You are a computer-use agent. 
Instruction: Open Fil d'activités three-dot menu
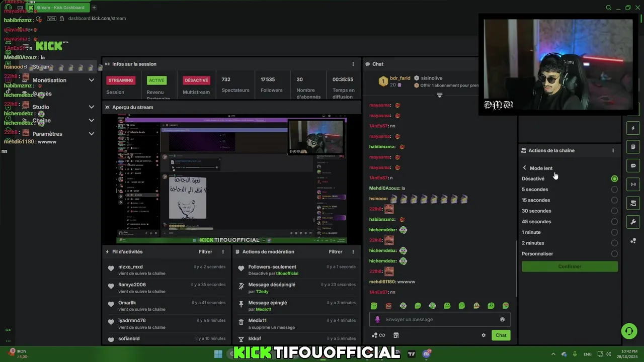click(x=223, y=252)
